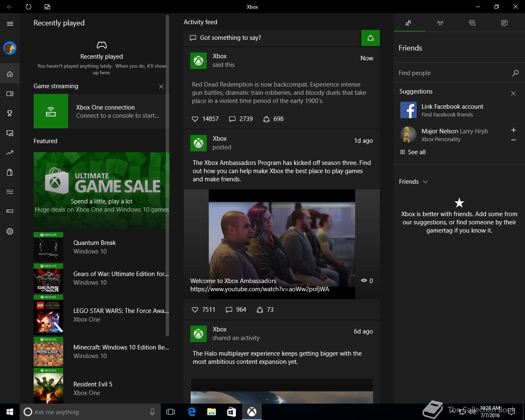
Task: Open Game DVR sidebar icon
Action: pyautogui.click(x=10, y=133)
